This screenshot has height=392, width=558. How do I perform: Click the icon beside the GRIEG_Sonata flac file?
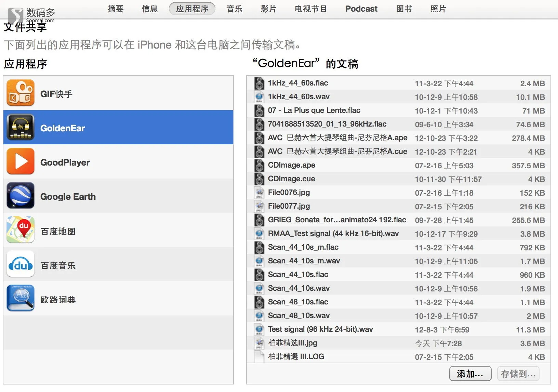click(260, 220)
